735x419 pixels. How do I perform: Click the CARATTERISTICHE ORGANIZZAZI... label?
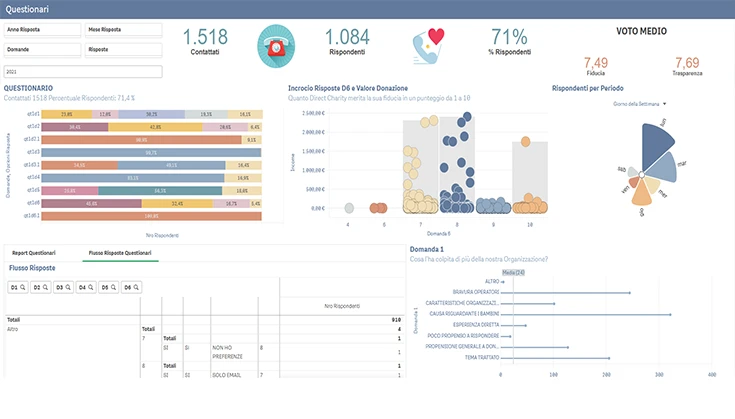point(462,303)
